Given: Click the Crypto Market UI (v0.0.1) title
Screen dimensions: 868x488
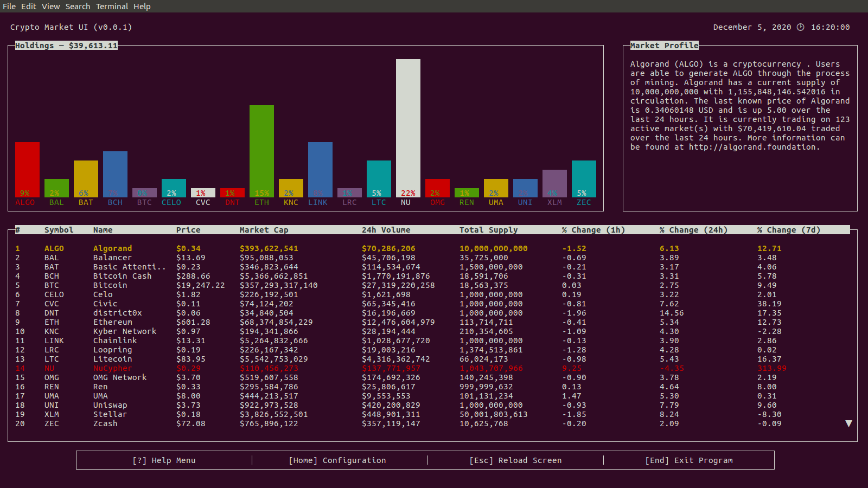Looking at the screenshot, I should click(x=71, y=27).
